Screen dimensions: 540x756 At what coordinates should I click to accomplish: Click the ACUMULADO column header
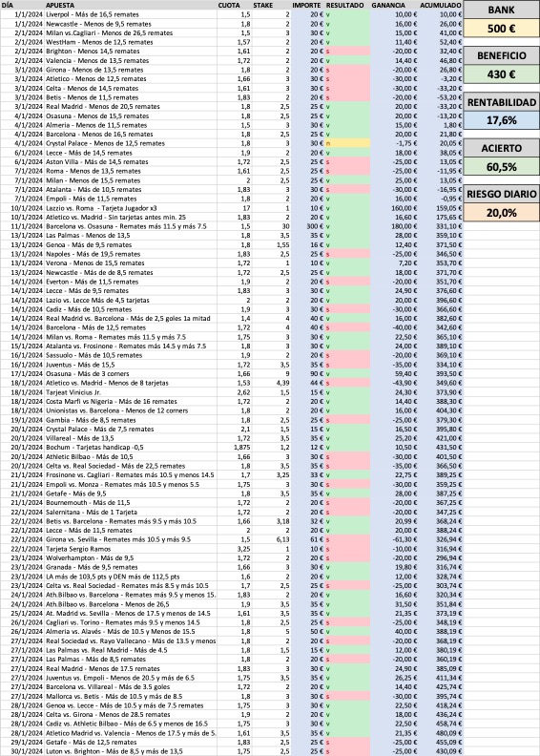[x=440, y=6]
